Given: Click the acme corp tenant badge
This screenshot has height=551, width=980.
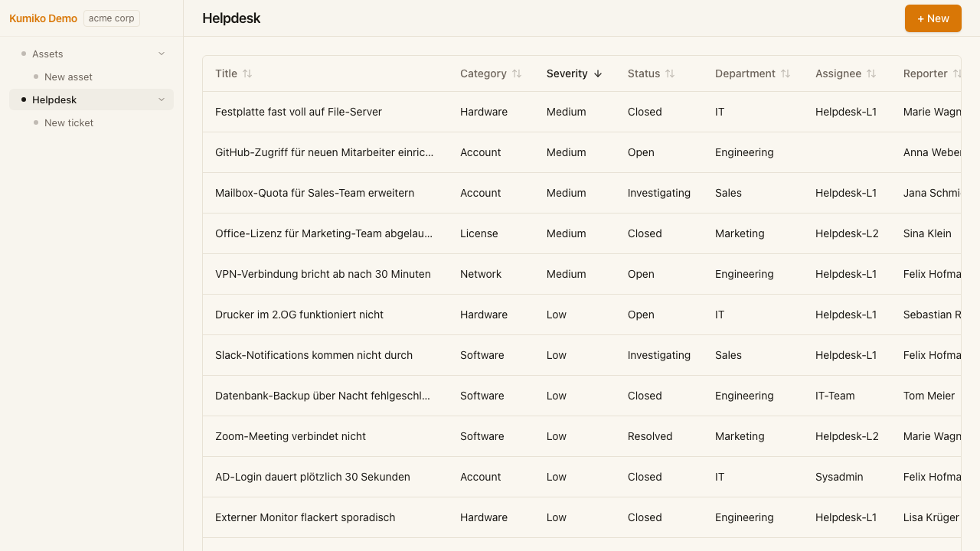Looking at the screenshot, I should point(112,18).
